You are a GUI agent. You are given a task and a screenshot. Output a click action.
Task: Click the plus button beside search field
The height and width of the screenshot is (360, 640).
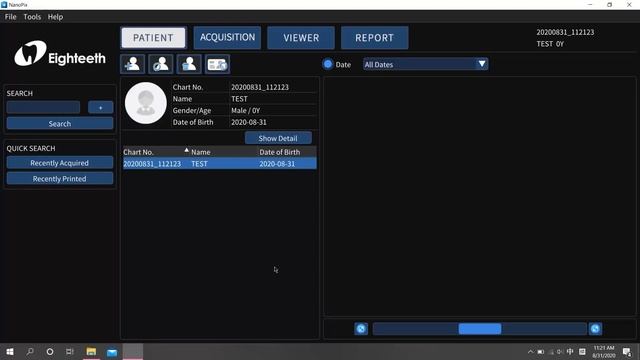(100, 107)
